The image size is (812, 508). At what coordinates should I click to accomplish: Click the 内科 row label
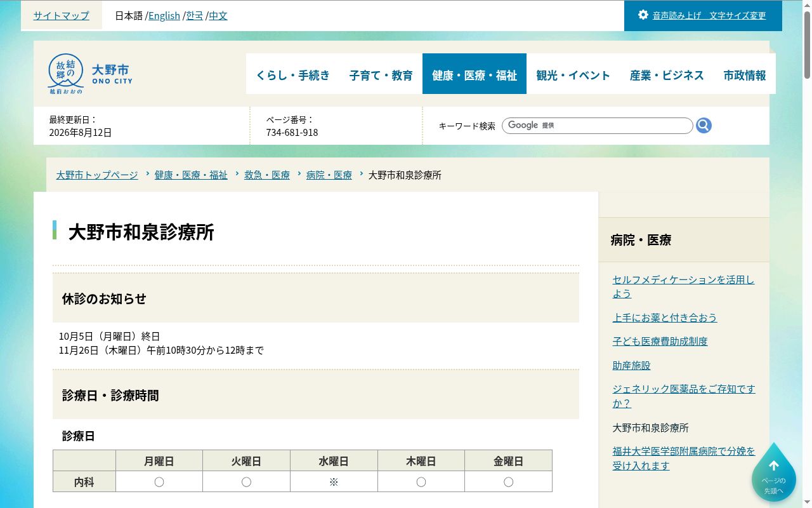(84, 482)
